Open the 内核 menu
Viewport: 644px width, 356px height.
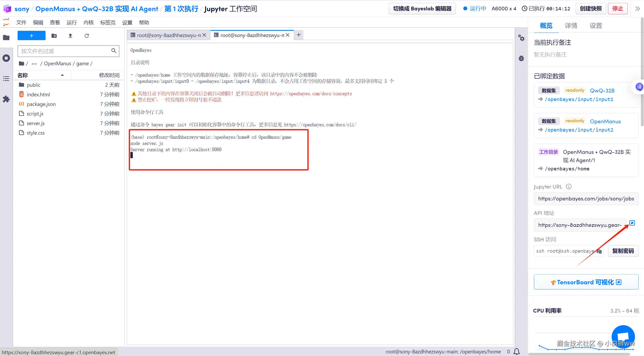89,23
